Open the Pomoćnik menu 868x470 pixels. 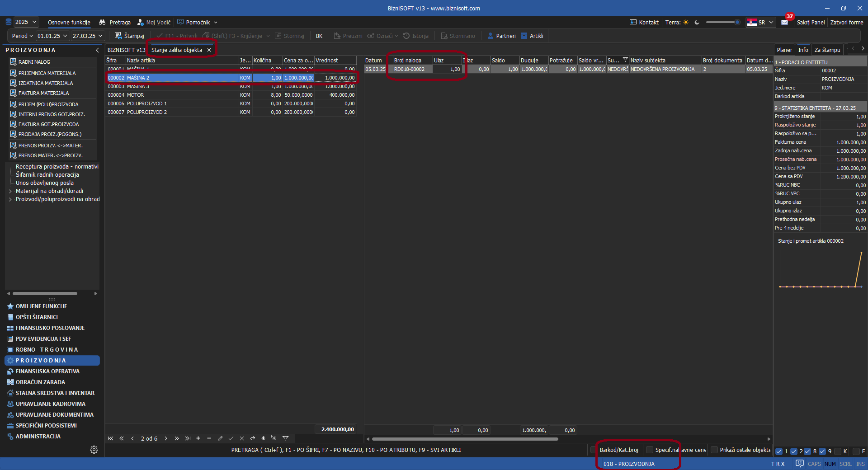[x=198, y=23]
